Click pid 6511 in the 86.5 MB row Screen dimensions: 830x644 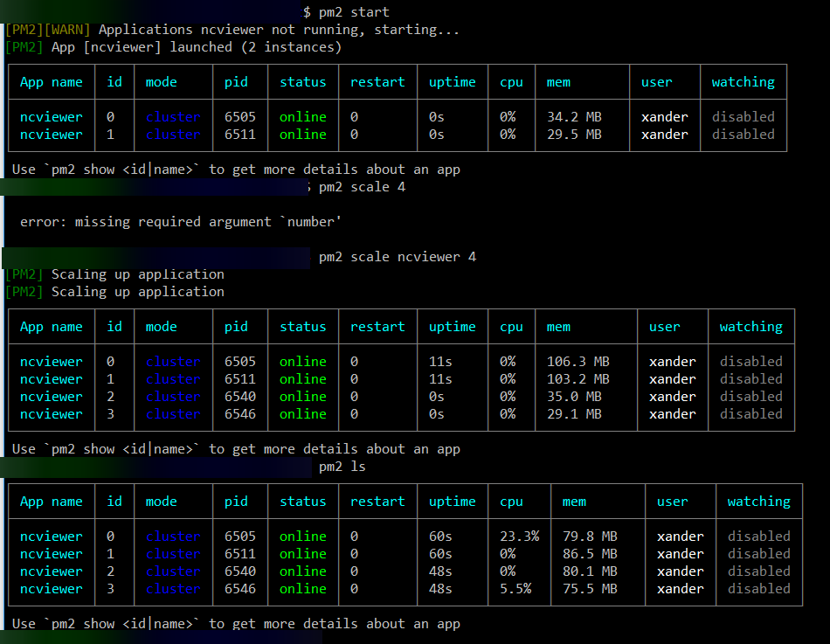239,554
